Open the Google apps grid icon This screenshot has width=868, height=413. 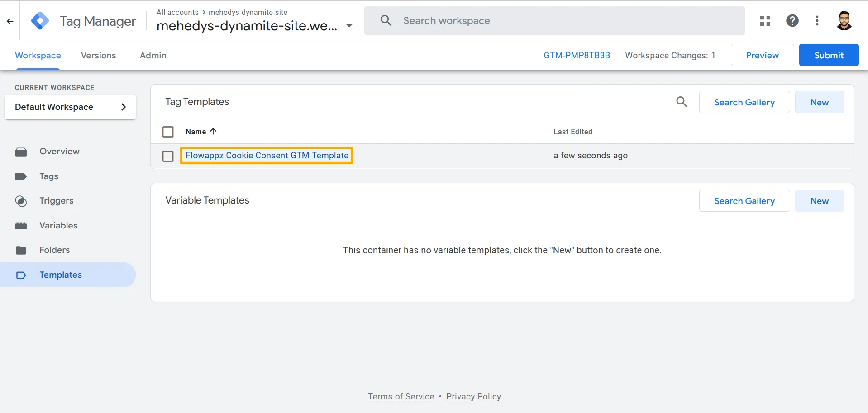pos(765,21)
